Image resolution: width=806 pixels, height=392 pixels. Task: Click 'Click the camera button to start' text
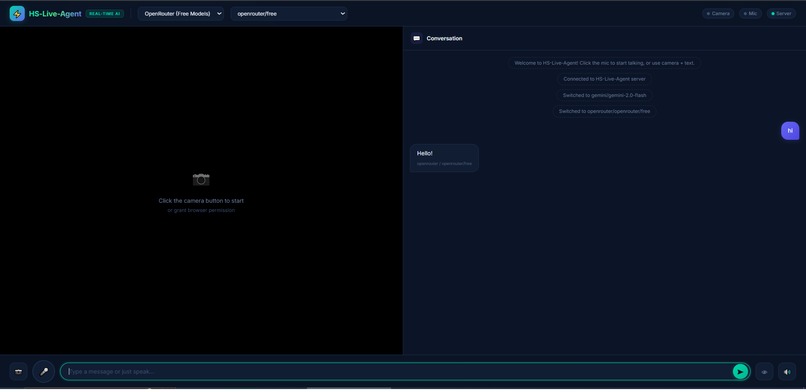point(201,201)
